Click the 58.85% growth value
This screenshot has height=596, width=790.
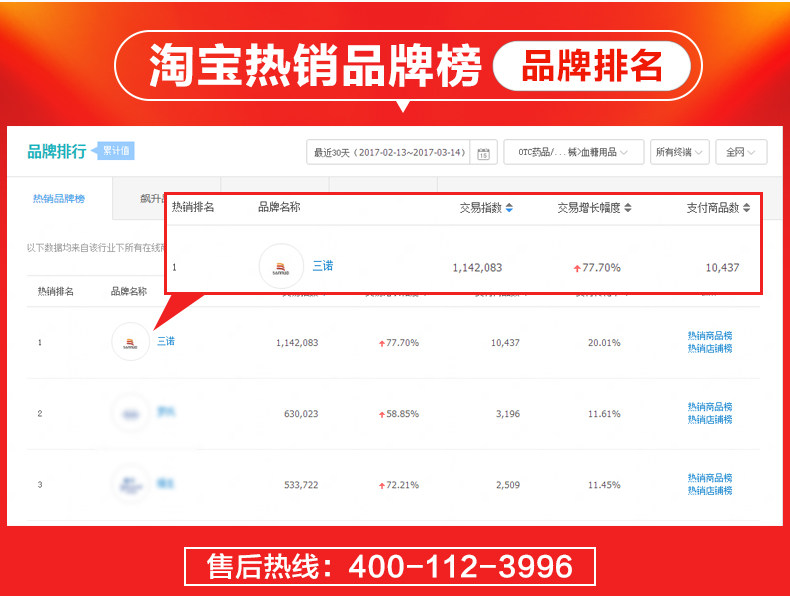[399, 414]
